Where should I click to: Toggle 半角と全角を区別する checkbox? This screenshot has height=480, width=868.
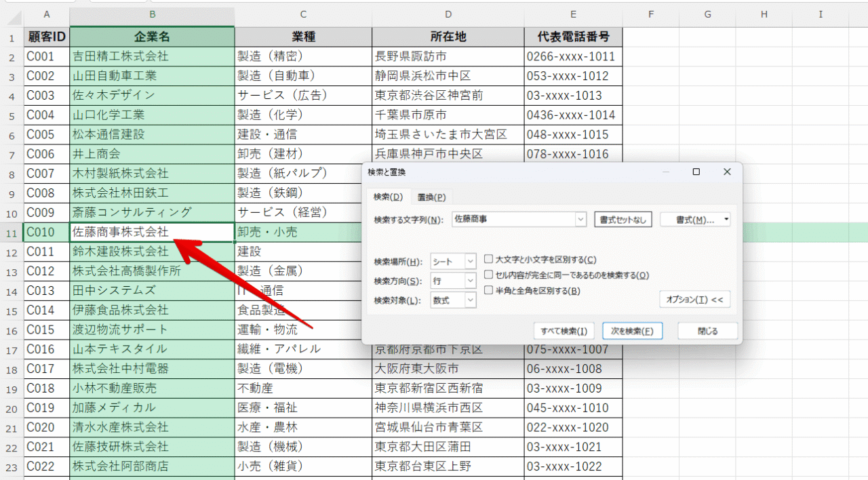(x=489, y=291)
